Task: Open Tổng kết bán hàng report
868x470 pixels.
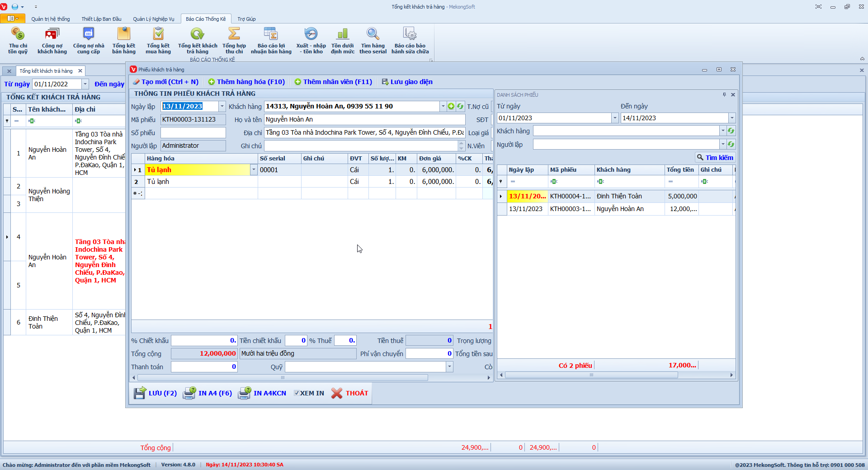Action: click(x=123, y=40)
